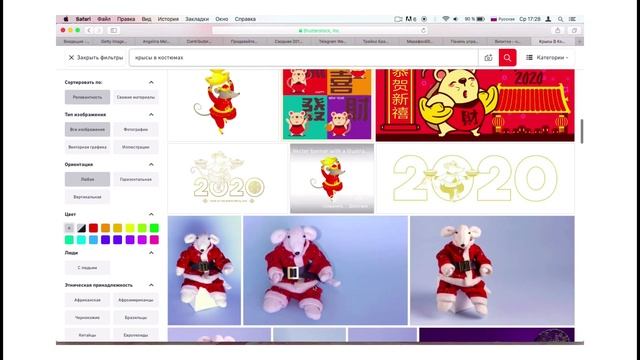Viewport: 640px width, 360px height.
Task: Collapse the Ориентация section
Action: click(x=151, y=164)
